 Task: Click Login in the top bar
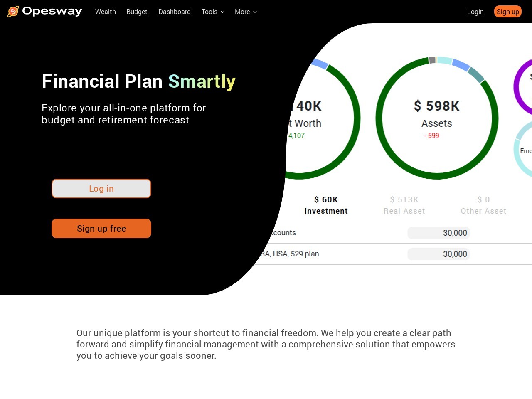click(475, 12)
